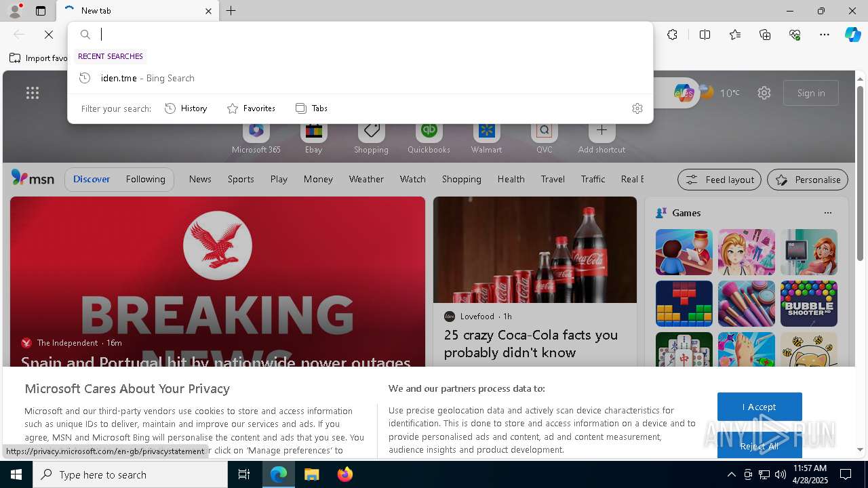
Task: Open address bar search settings gear
Action: [x=637, y=108]
